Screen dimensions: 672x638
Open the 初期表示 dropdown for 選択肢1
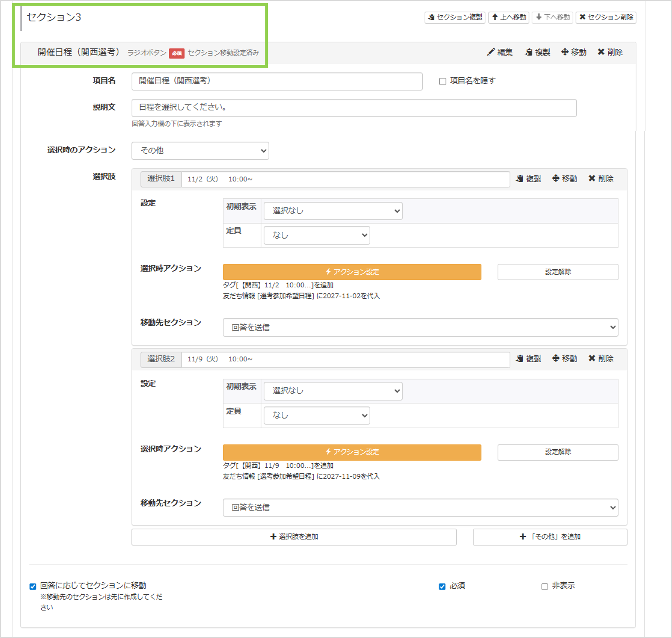tap(333, 211)
